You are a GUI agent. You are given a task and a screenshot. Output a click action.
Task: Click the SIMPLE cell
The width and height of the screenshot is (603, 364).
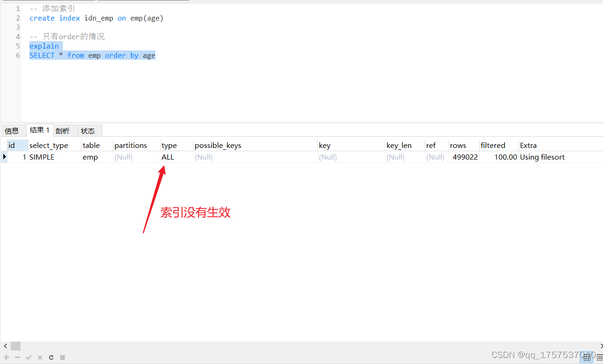[x=55, y=157]
